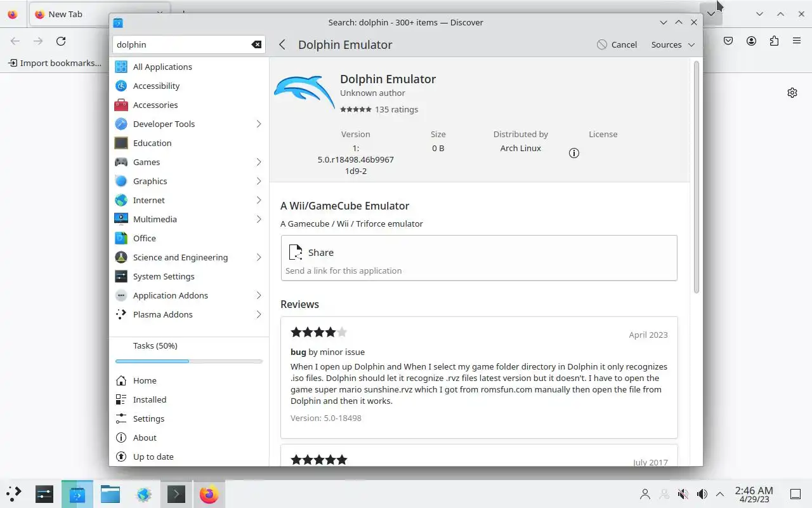Unmute audio in system tray

683,494
